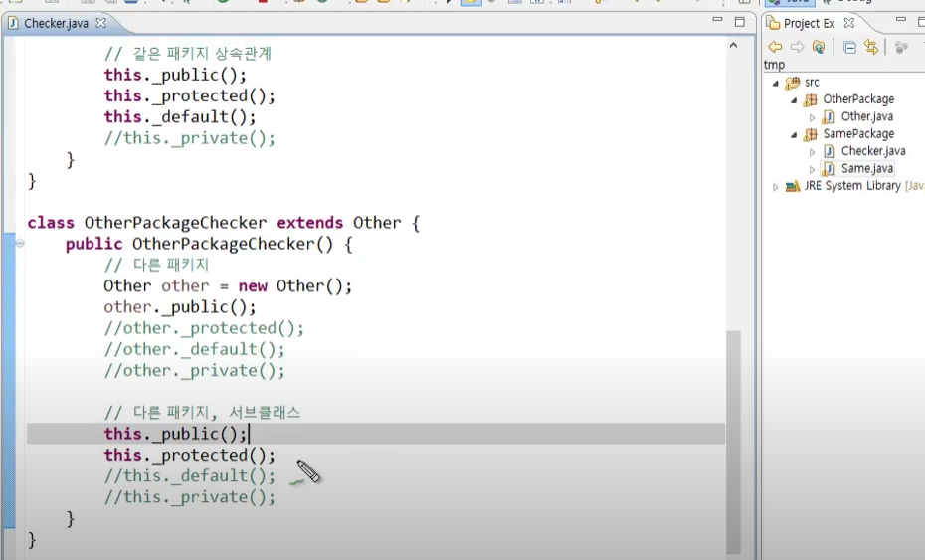This screenshot has height=560, width=925.
Task: Click 'this._protected();' in OtherPackageChecker
Action: [189, 455]
